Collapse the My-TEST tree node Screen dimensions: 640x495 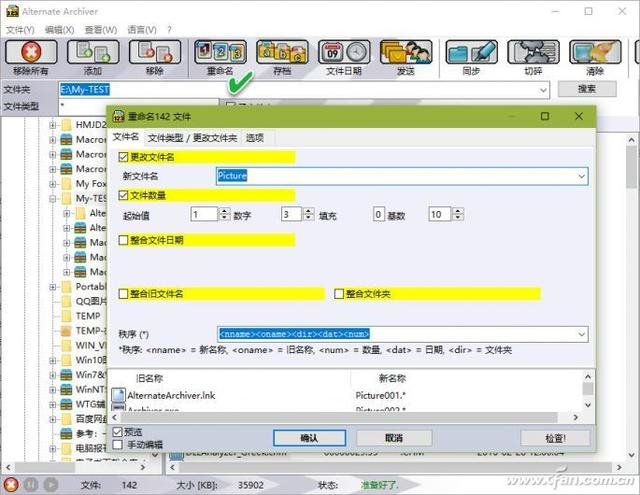[x=53, y=199]
